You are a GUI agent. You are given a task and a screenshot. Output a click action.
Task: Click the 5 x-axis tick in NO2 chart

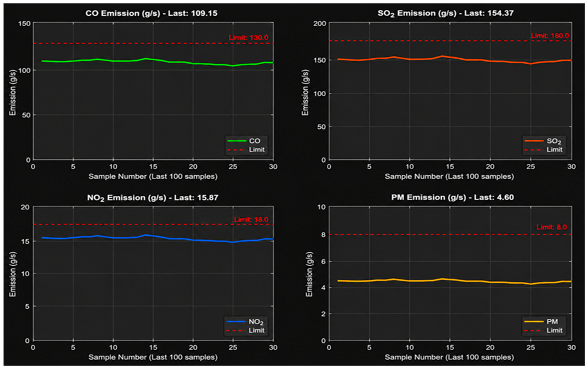[73, 348]
